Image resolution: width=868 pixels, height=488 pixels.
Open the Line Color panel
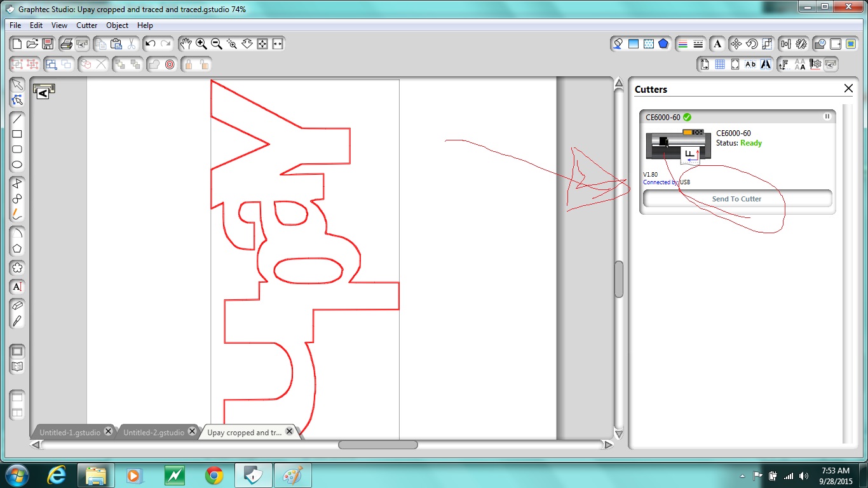[x=683, y=44]
